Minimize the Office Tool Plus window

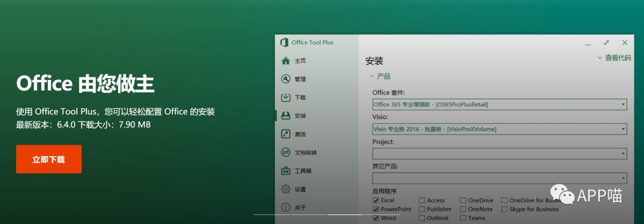click(x=588, y=43)
